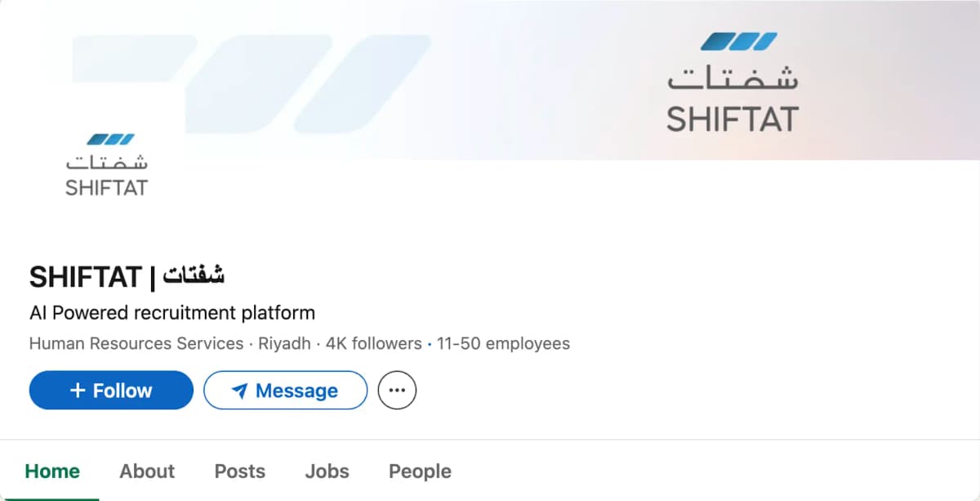Open the three-dots more options menu

pos(397,391)
